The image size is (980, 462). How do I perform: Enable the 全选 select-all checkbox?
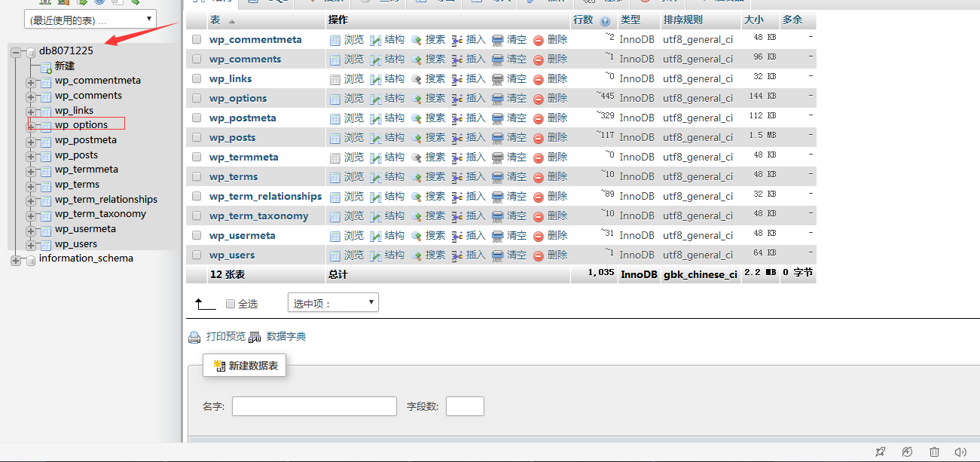230,304
